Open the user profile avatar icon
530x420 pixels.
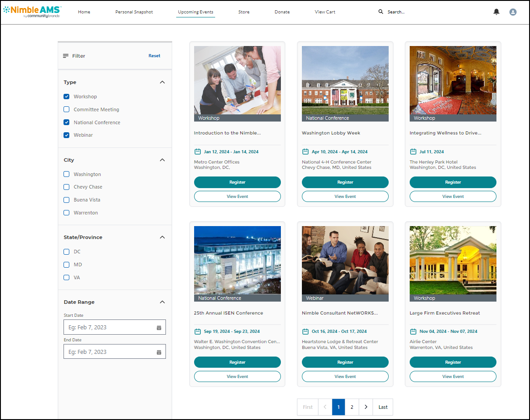(x=513, y=12)
